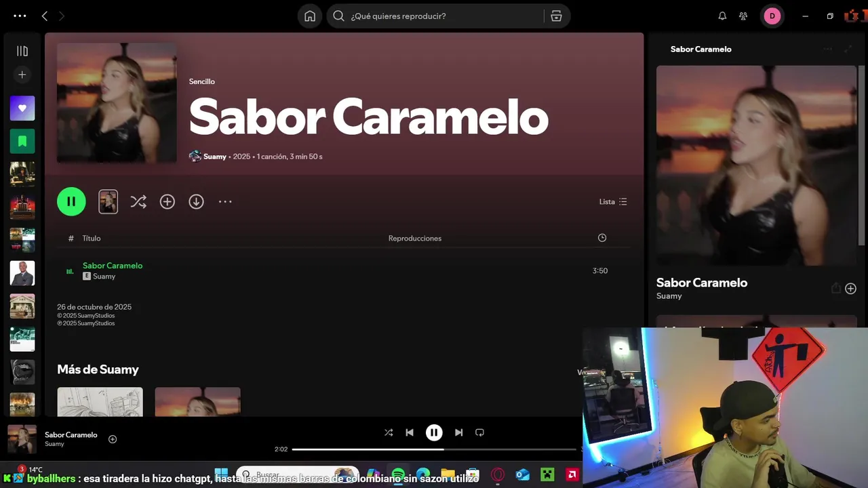Open File Explorer from the taskbar

448,474
